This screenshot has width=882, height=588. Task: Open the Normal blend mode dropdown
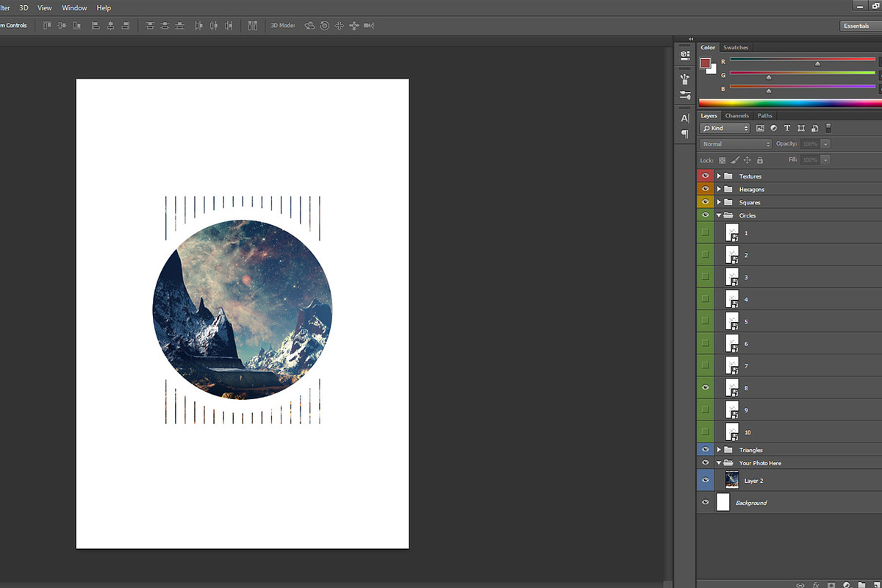point(736,144)
